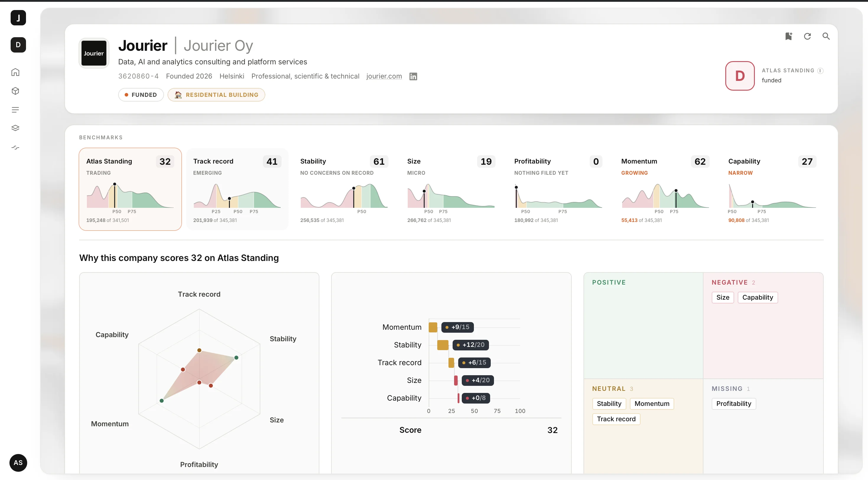The height and width of the screenshot is (480, 868).
Task: Open the home icon in sidebar
Action: [x=15, y=72]
